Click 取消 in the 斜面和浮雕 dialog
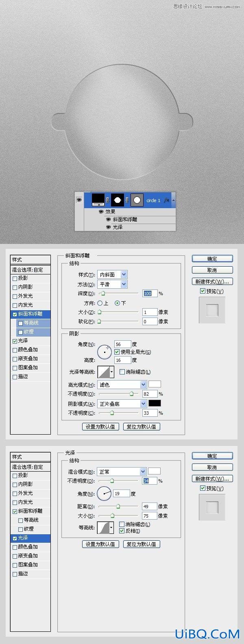 pos(212,270)
